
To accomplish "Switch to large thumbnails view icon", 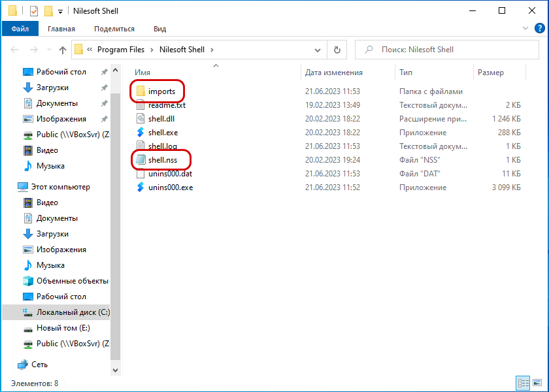I will pos(537,383).
